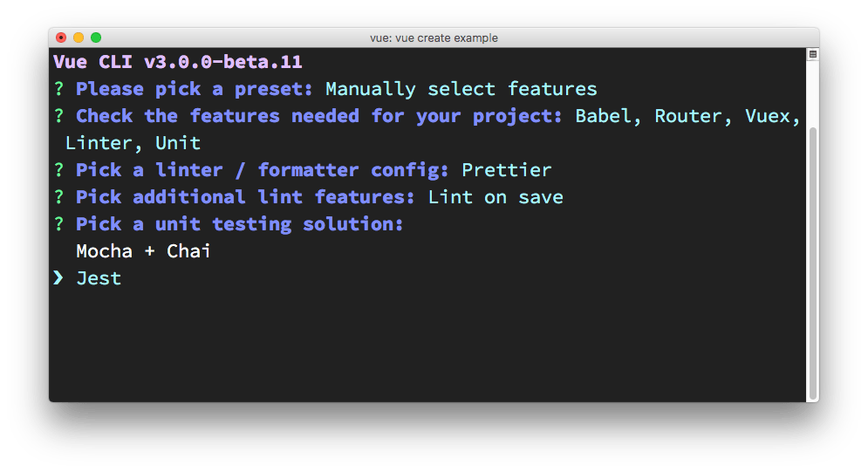The height and width of the screenshot is (472, 868).
Task: Select the Mocha + Chai option
Action: [143, 251]
